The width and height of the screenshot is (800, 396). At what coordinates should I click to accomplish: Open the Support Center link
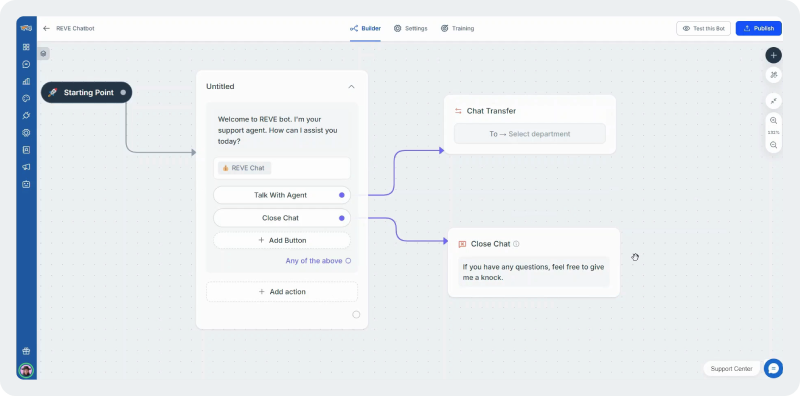732,368
